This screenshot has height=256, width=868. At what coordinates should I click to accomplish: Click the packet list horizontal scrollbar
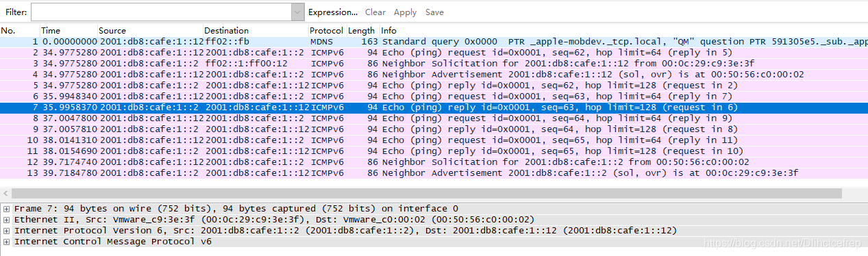[x=426, y=194]
